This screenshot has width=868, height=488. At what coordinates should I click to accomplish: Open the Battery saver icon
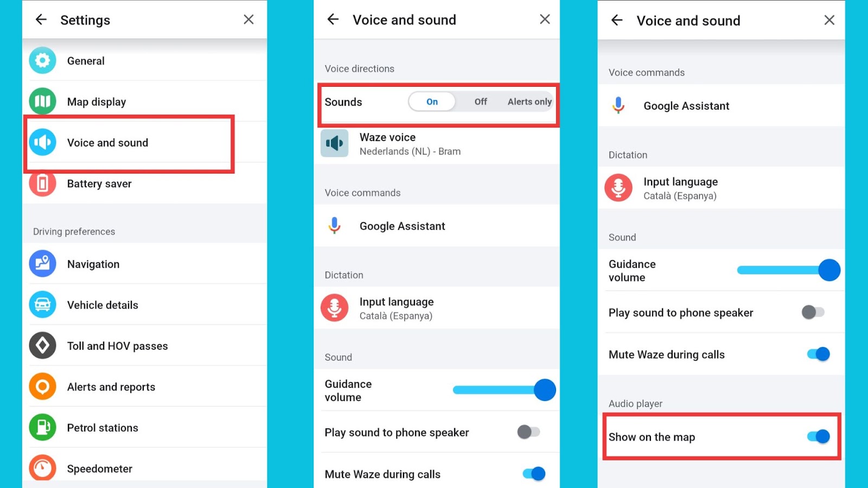[42, 183]
